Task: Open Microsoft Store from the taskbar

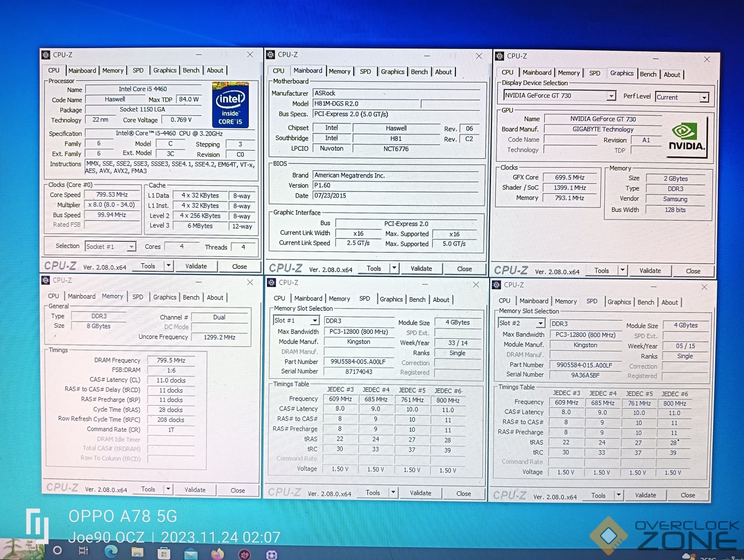Action: (164, 553)
